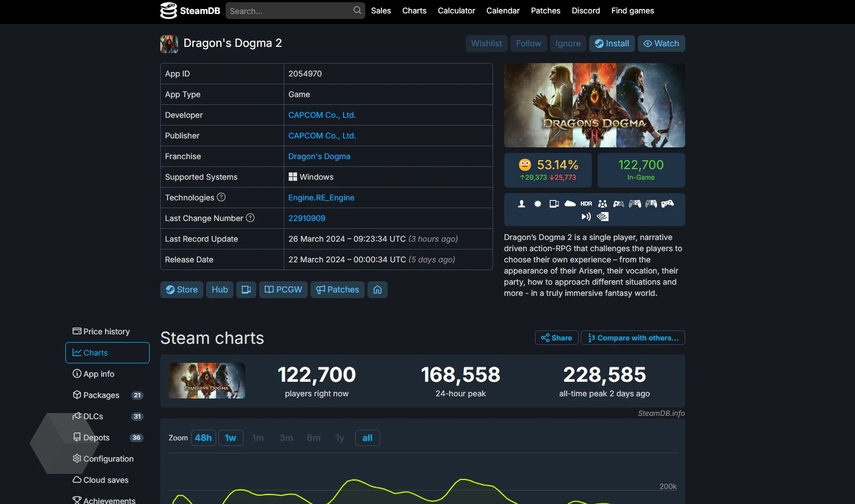Viewport: 855px width, 504px height.
Task: Select the 3m zoom range
Action: tap(286, 438)
